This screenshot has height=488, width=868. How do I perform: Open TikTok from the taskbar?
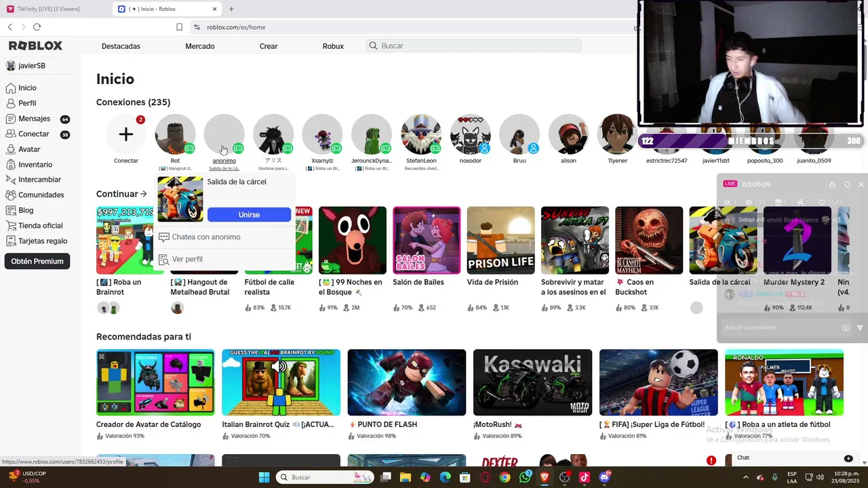585,477
